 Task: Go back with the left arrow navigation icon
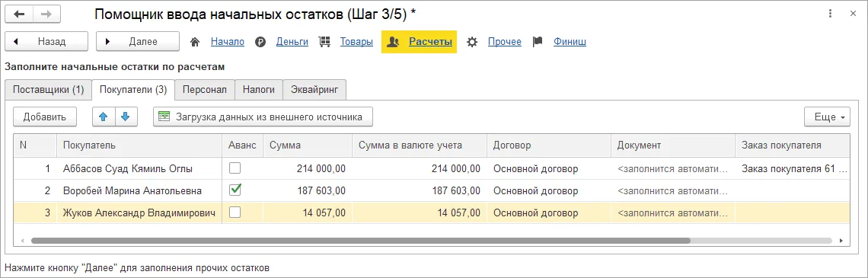19,15
